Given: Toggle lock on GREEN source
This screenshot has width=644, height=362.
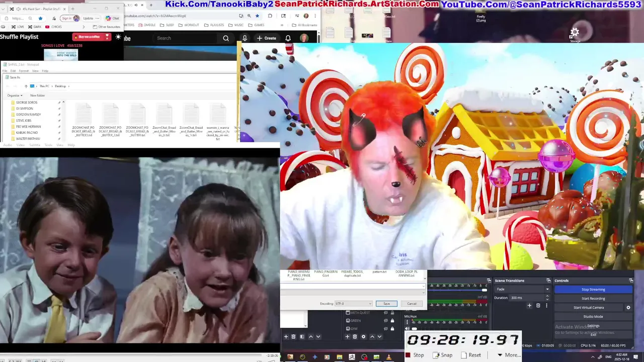Looking at the screenshot, I should pos(392,320).
